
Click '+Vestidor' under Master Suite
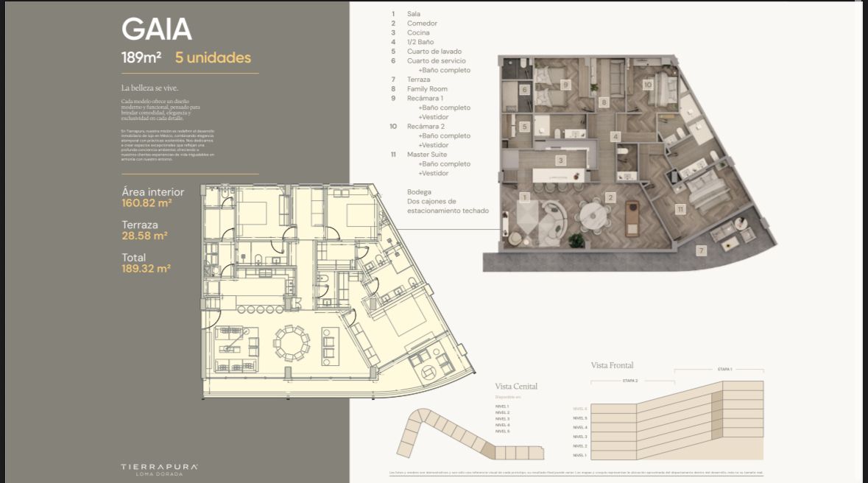click(x=434, y=173)
